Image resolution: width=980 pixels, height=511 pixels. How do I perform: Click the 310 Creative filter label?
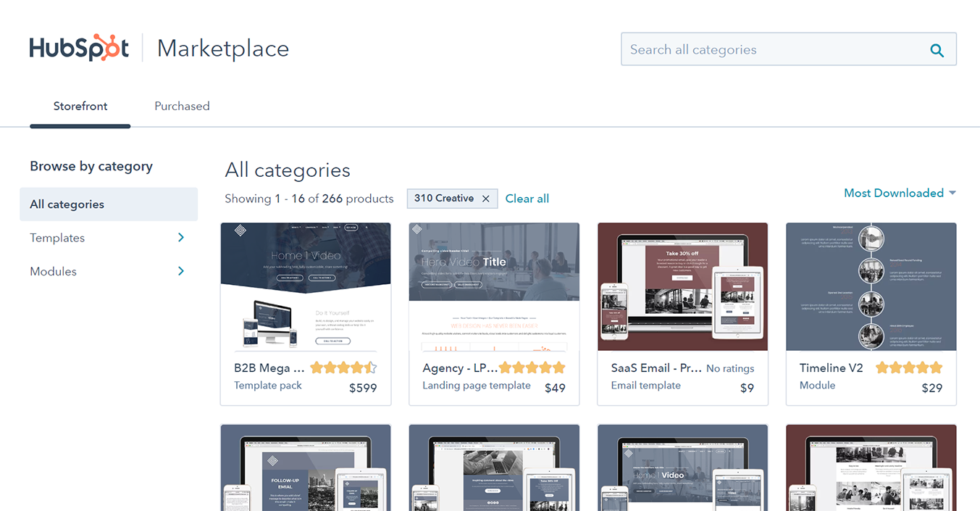click(444, 199)
